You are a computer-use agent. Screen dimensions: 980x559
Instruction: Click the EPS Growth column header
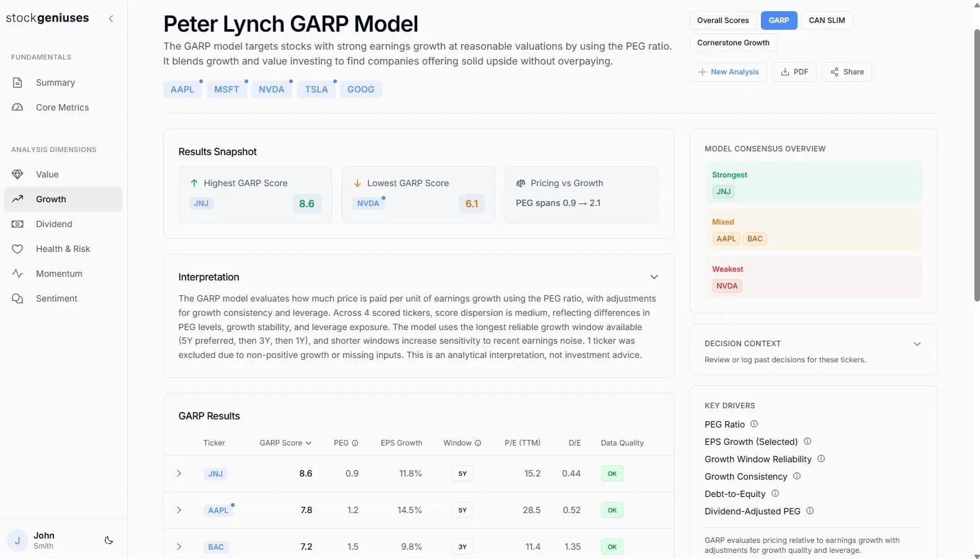pos(401,443)
